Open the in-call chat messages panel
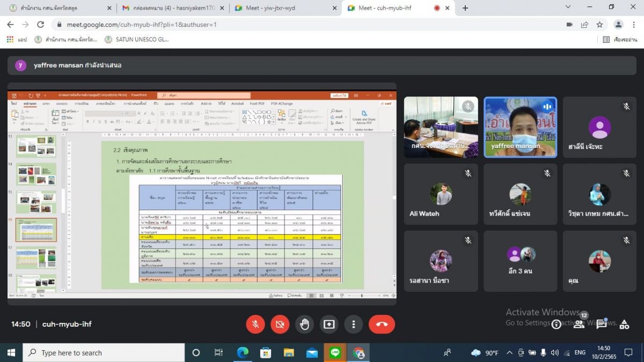This screenshot has height=362, width=644. coord(602,324)
